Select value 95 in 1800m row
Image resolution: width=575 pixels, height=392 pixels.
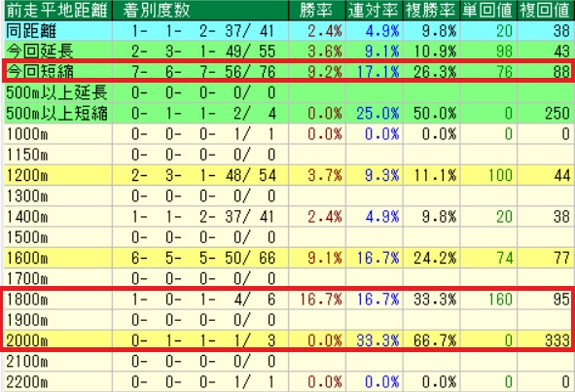tap(561, 300)
